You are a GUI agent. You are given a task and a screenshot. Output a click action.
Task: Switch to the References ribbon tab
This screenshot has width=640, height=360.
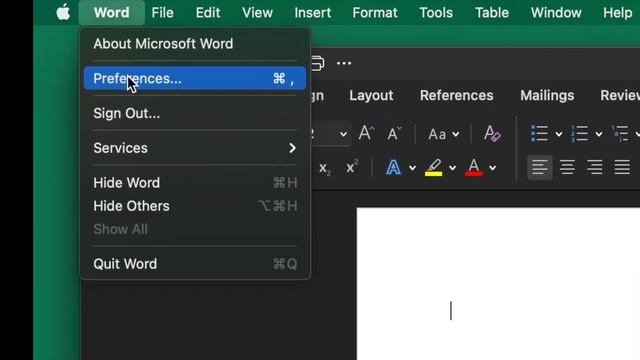pos(456,96)
